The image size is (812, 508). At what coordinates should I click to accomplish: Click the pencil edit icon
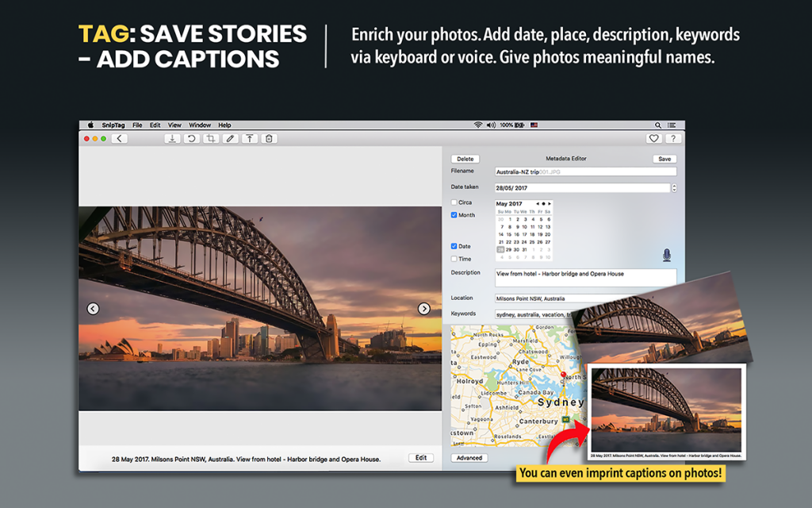(230, 138)
